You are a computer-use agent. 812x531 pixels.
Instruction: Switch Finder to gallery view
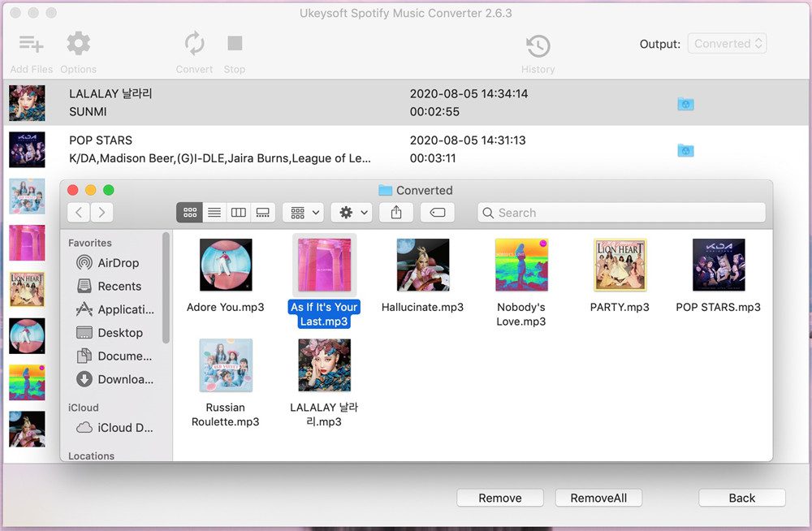(263, 213)
